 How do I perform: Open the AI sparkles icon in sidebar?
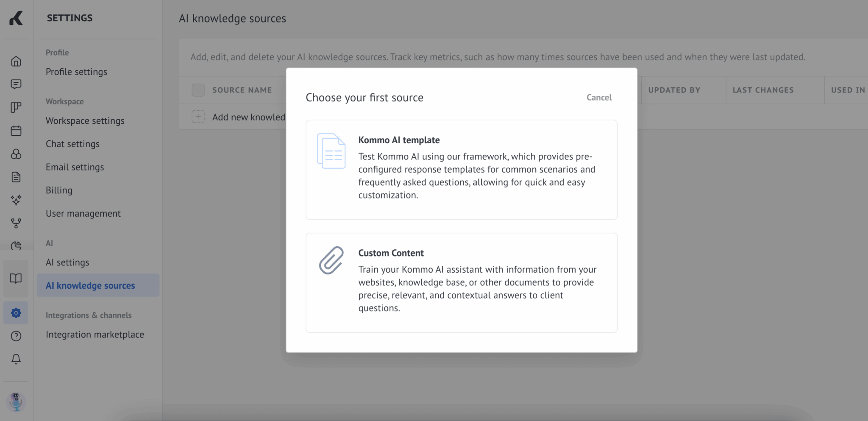point(16,200)
